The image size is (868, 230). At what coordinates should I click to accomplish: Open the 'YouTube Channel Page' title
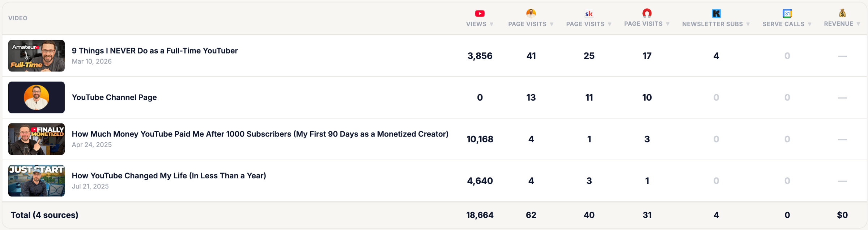click(x=114, y=97)
